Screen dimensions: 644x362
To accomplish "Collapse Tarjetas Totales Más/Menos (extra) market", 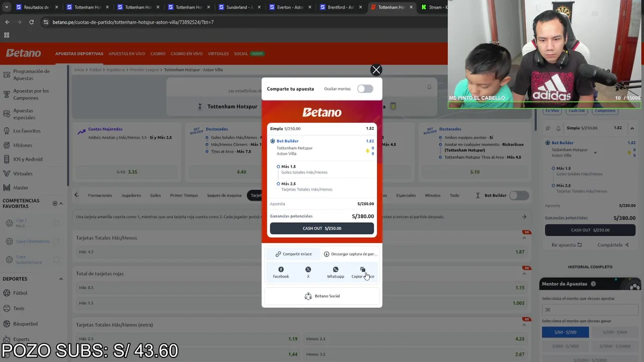I will coord(524,325).
